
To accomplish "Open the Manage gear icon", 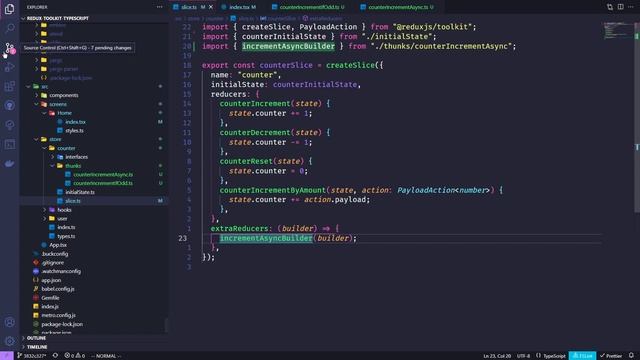I will point(9,341).
